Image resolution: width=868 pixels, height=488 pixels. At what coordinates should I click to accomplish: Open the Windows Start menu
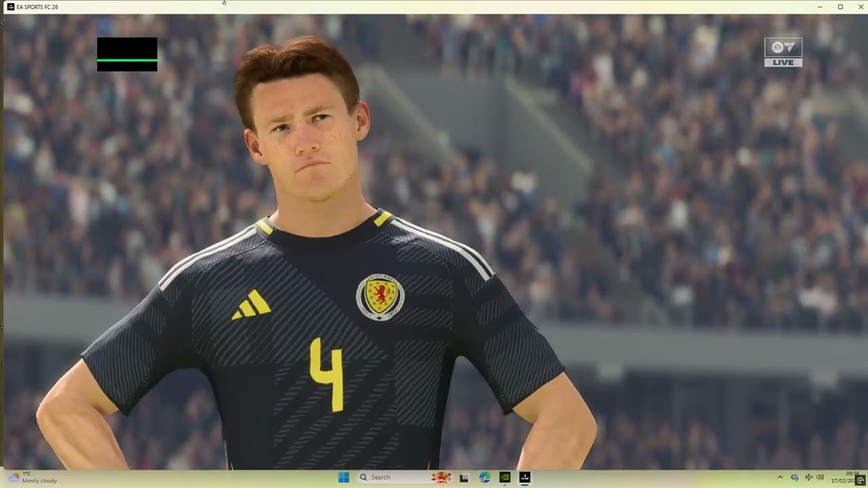[344, 477]
